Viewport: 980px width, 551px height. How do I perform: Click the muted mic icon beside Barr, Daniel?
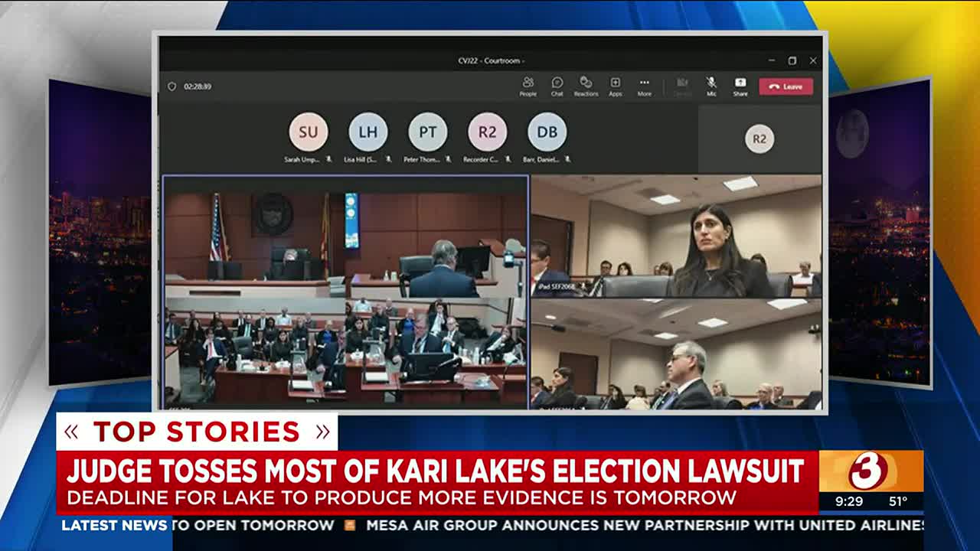(x=567, y=159)
